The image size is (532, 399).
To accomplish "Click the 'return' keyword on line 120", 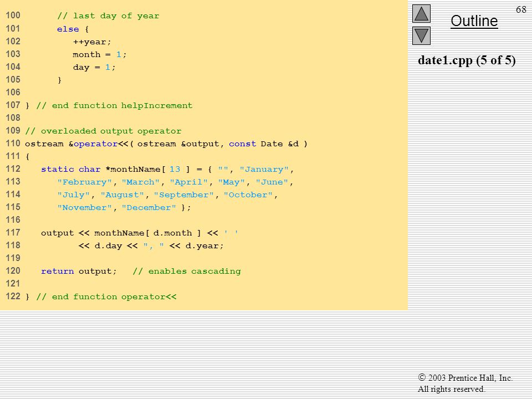I will click(57, 271).
